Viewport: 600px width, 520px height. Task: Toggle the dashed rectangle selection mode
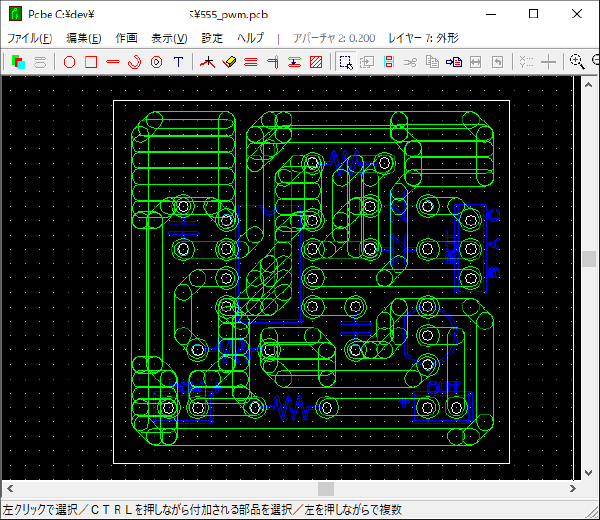point(345,62)
